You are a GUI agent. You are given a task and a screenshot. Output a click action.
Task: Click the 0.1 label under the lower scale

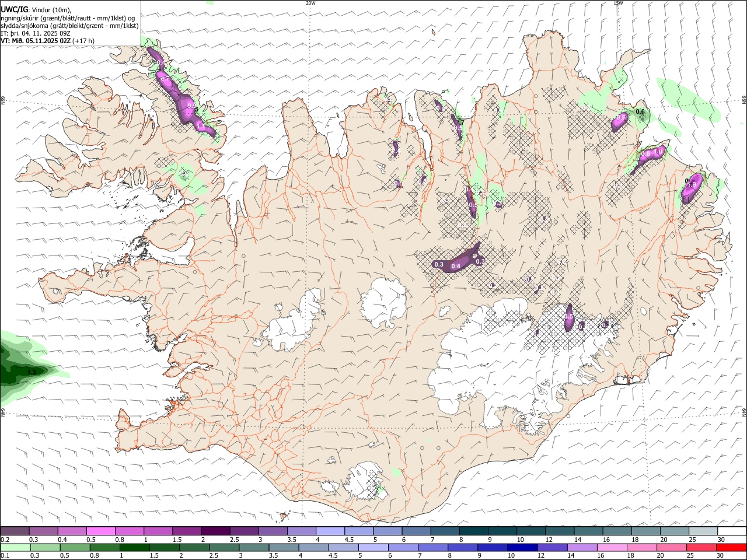[x=5, y=555]
